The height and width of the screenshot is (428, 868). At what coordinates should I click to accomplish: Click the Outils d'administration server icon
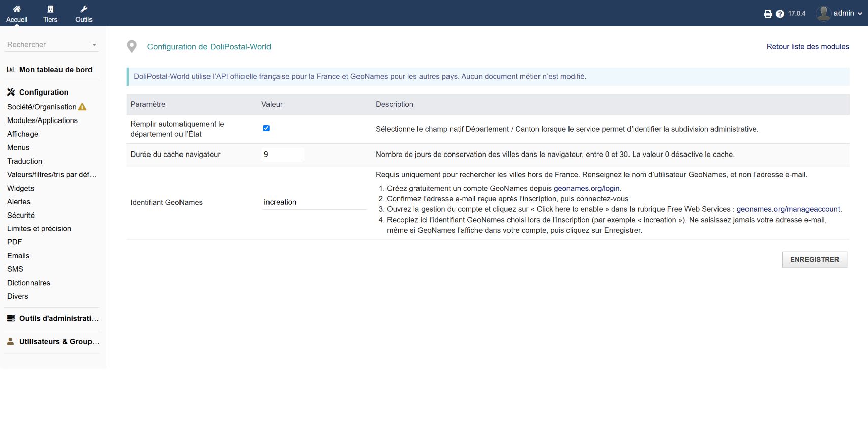[x=11, y=318]
